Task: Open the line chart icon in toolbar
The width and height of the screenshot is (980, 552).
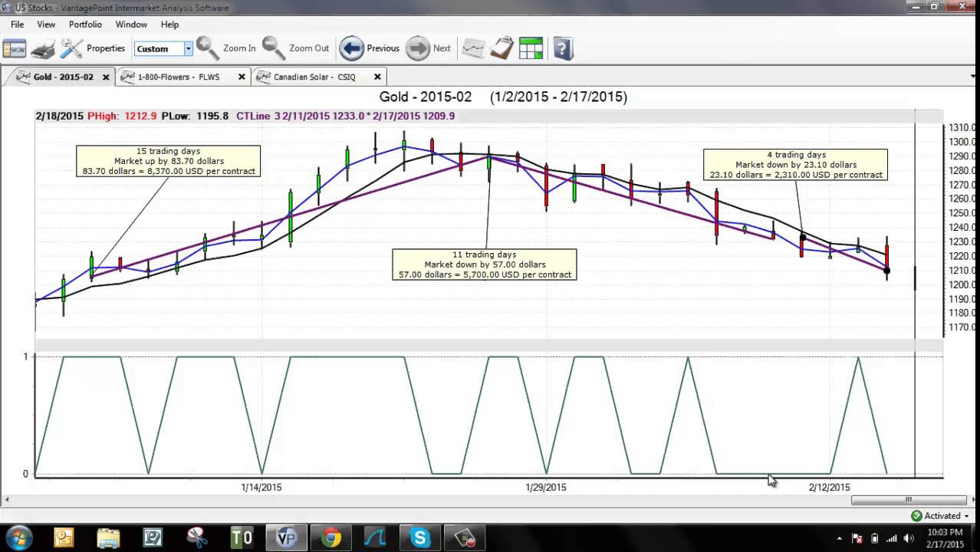Action: pos(473,48)
